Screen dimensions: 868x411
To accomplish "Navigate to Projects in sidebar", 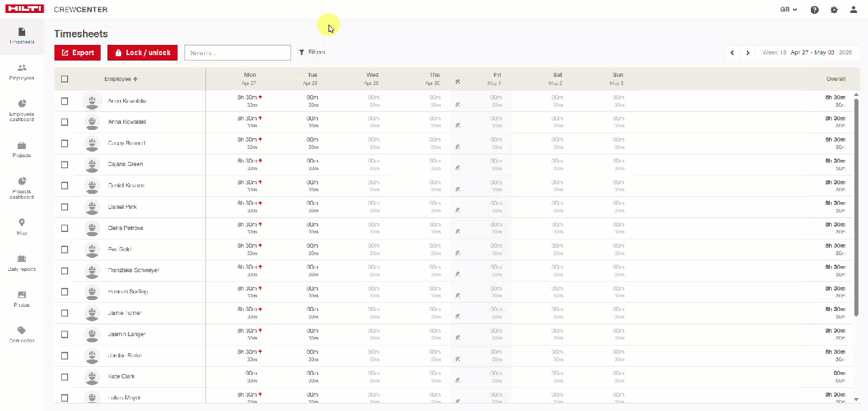I will pos(22,149).
